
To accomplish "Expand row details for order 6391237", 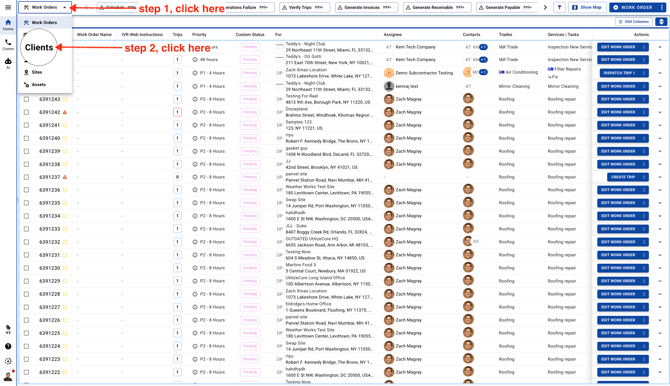I will pos(660,177).
